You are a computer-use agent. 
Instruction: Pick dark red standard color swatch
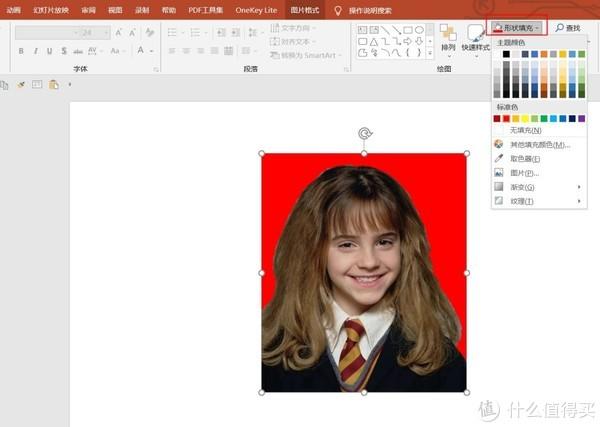(x=497, y=119)
